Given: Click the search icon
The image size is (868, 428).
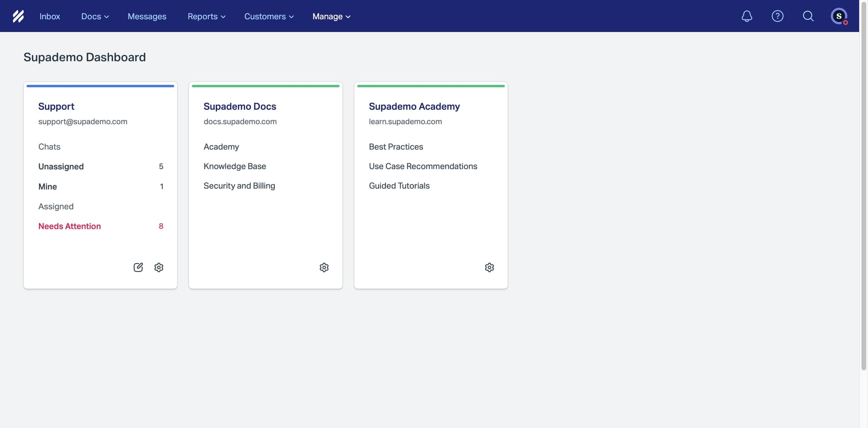Looking at the screenshot, I should pyautogui.click(x=808, y=16).
